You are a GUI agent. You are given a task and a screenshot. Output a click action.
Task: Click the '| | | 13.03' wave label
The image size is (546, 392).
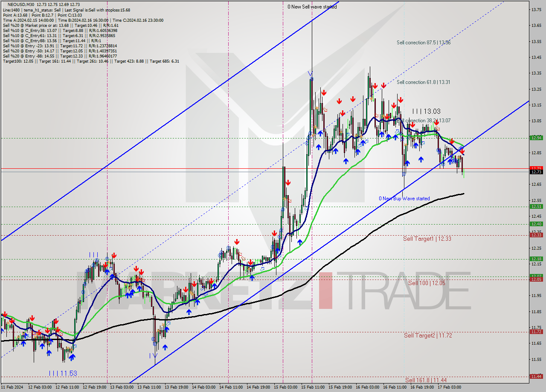coord(426,111)
